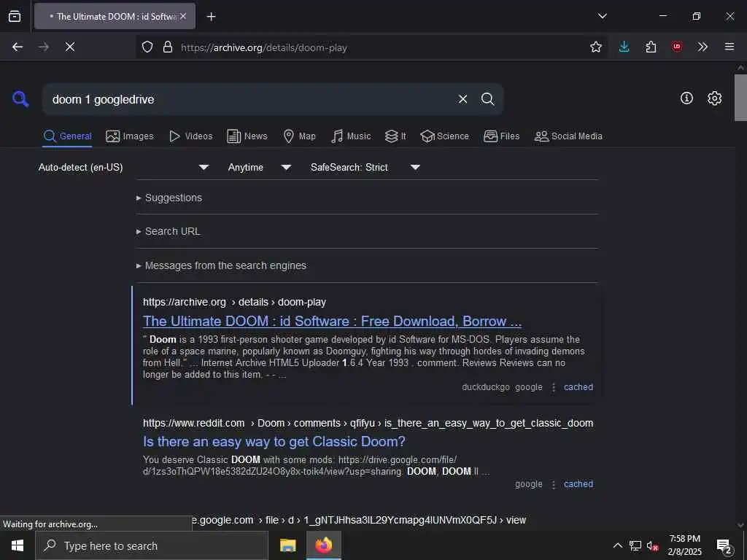Click the duckduckgo engine label
The width and height of the screenshot is (747, 560).
(x=485, y=387)
